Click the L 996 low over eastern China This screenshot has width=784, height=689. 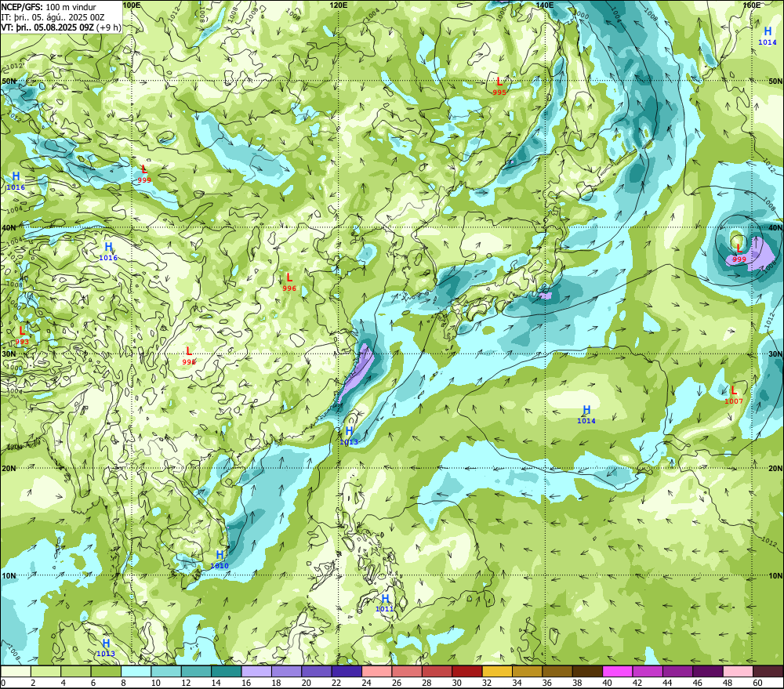point(289,282)
